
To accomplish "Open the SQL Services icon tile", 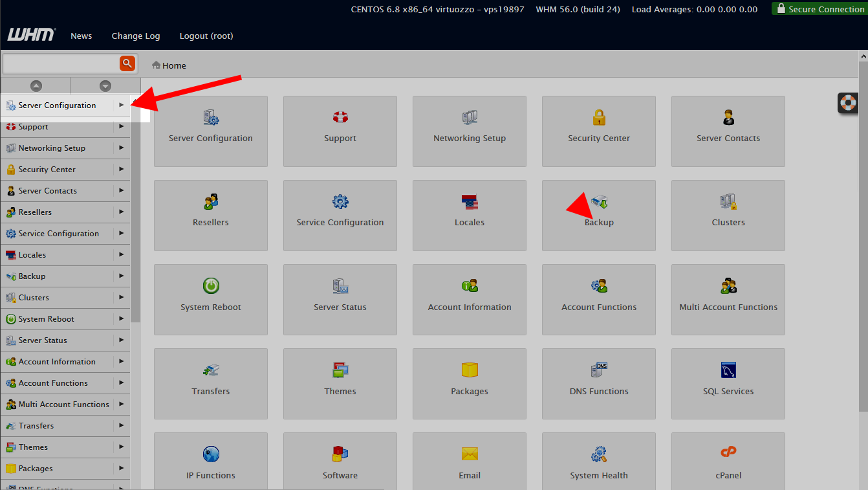I will [728, 370].
